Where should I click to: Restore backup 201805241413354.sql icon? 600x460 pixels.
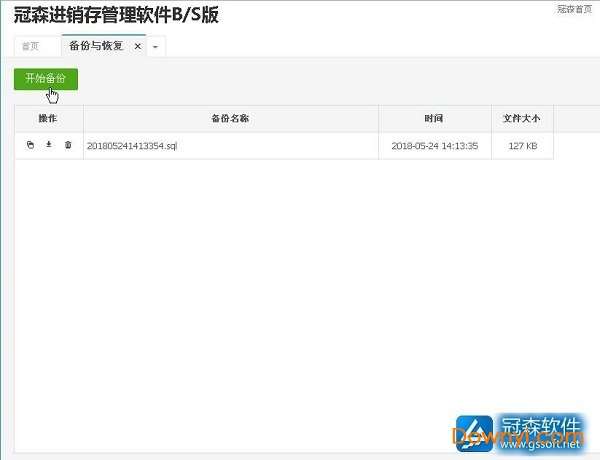(31, 145)
